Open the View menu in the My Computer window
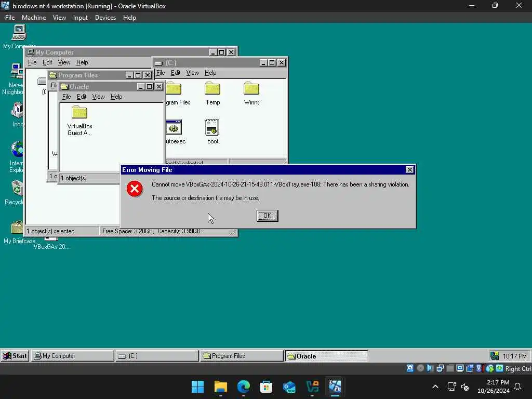Viewport: 532px width, 399px height. pyautogui.click(x=64, y=62)
